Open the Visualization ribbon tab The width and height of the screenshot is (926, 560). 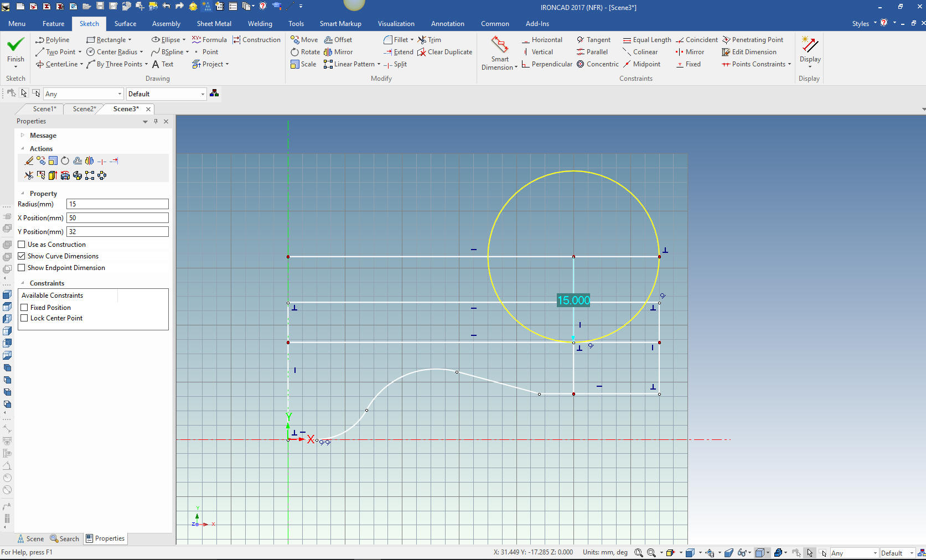pos(396,24)
